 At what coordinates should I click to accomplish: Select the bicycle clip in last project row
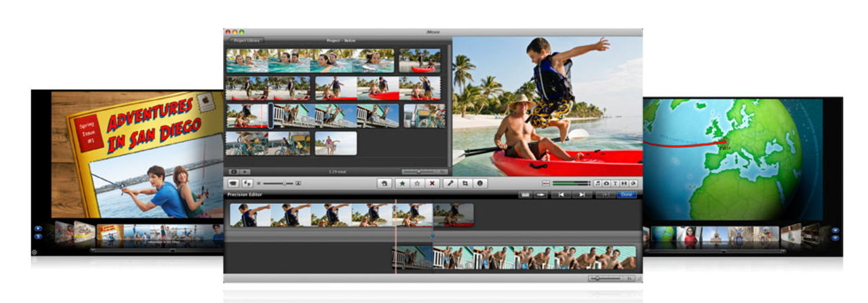click(268, 143)
